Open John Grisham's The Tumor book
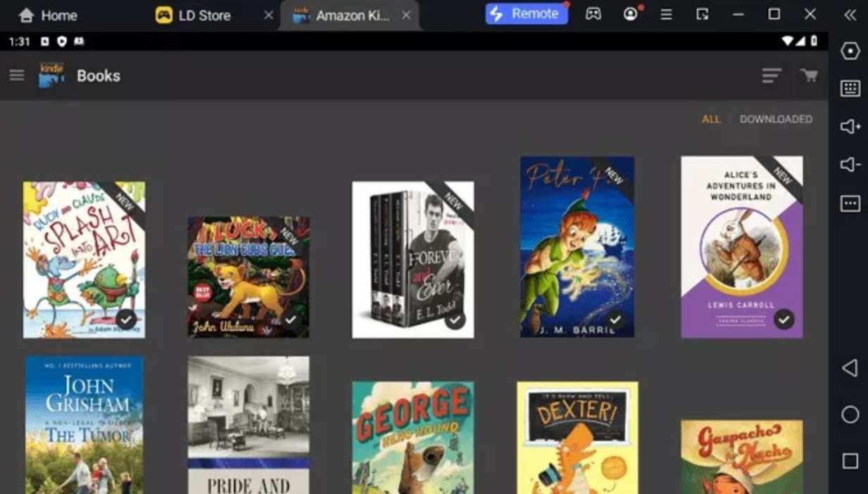This screenshot has height=494, width=868. click(x=84, y=425)
